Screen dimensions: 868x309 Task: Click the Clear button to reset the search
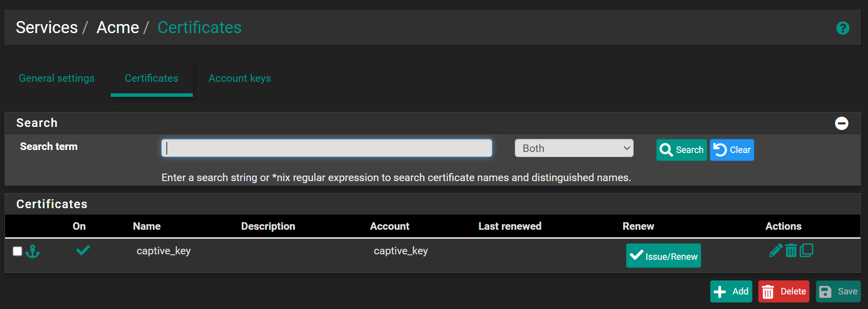tap(731, 150)
